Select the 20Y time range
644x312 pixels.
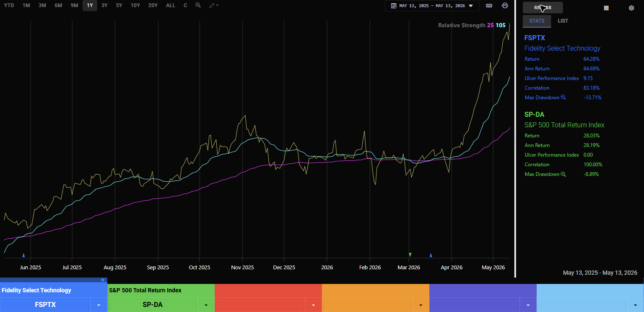pyautogui.click(x=153, y=5)
